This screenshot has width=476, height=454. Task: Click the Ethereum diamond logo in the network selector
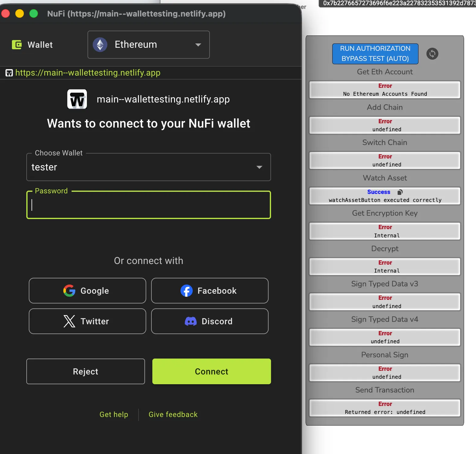tap(100, 45)
